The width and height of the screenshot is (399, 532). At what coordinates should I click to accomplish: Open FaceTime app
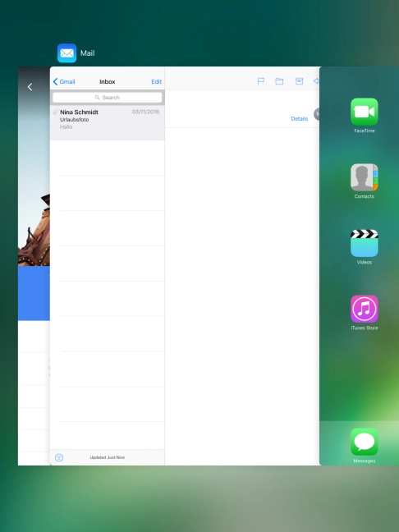point(364,112)
